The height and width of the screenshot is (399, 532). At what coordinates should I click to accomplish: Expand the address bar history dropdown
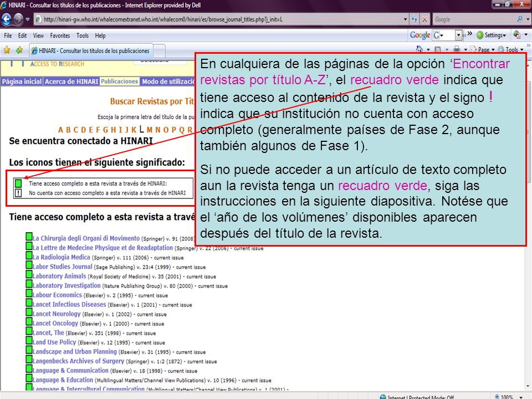point(405,19)
